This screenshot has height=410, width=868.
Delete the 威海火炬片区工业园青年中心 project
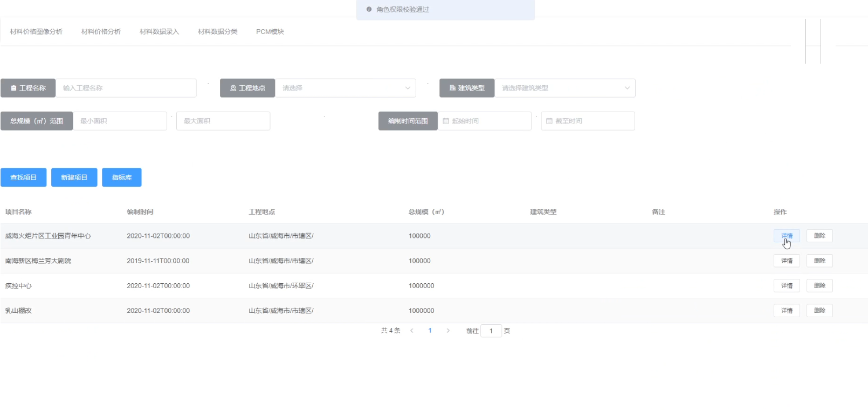(819, 236)
